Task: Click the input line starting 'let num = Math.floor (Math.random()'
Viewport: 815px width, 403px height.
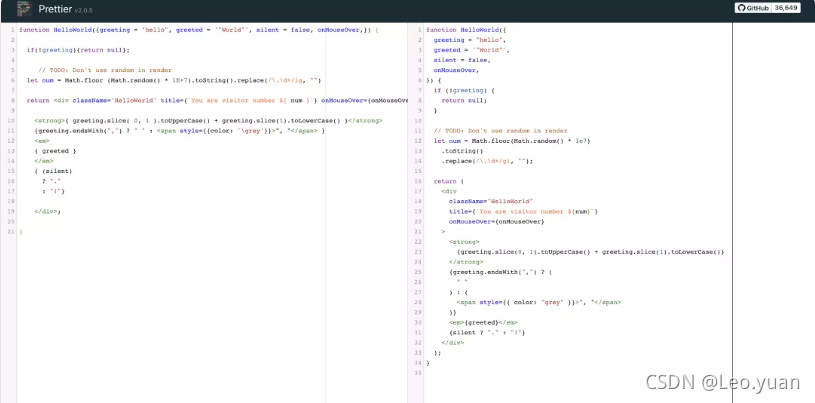Action: 174,81
